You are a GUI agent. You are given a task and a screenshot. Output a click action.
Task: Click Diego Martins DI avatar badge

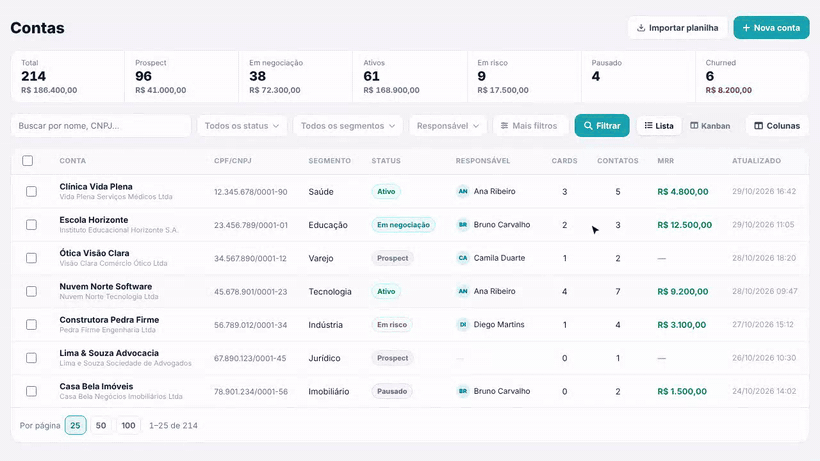click(x=463, y=325)
